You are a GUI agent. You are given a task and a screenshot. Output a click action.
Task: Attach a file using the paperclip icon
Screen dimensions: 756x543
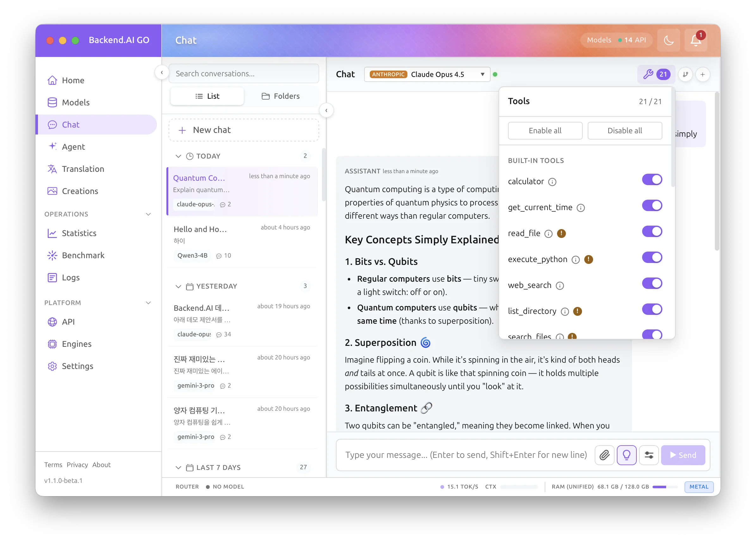point(604,455)
